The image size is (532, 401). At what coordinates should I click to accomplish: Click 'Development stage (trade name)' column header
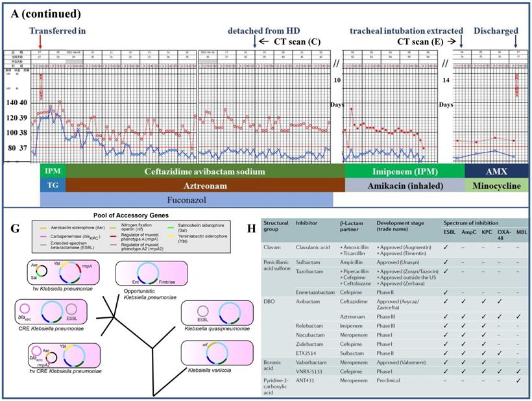pyautogui.click(x=400, y=226)
